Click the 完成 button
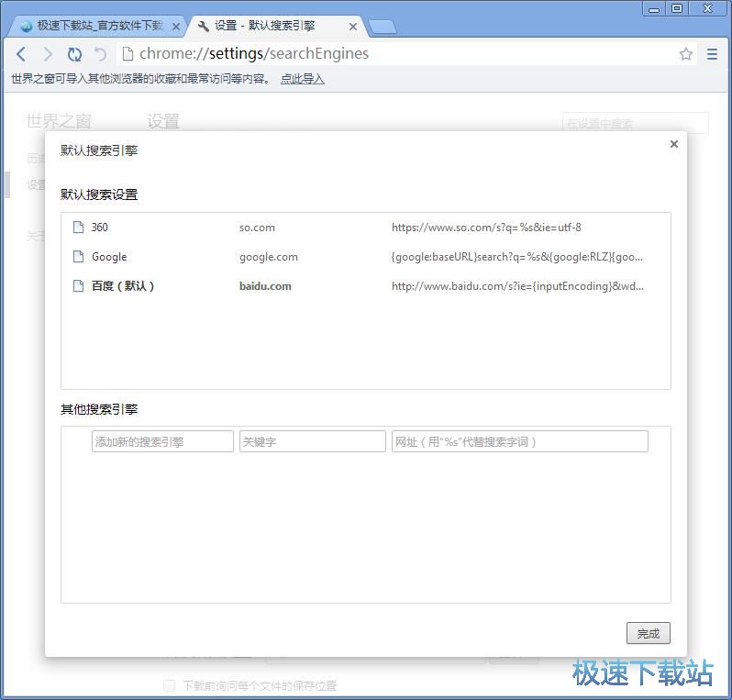The image size is (732, 700). point(648,633)
